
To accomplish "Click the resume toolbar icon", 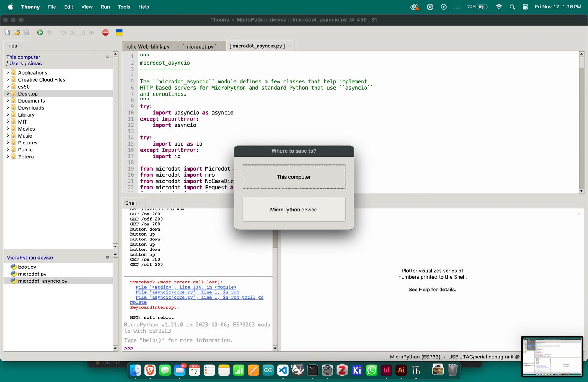I will click(x=92, y=33).
